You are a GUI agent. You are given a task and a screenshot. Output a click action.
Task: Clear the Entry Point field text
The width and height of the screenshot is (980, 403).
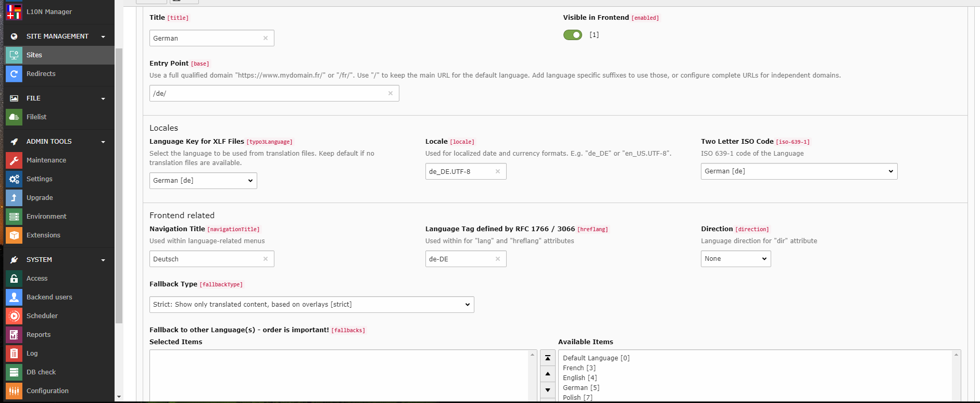pyautogui.click(x=390, y=94)
